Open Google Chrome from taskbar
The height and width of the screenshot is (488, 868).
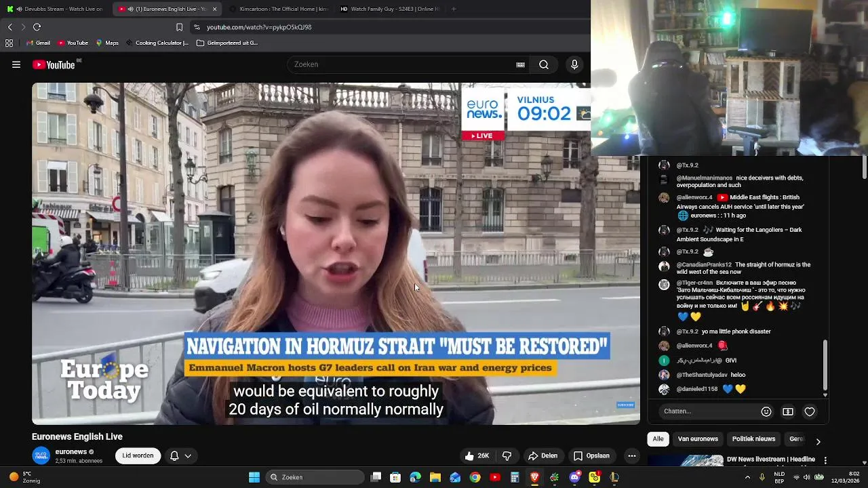pyautogui.click(x=475, y=477)
